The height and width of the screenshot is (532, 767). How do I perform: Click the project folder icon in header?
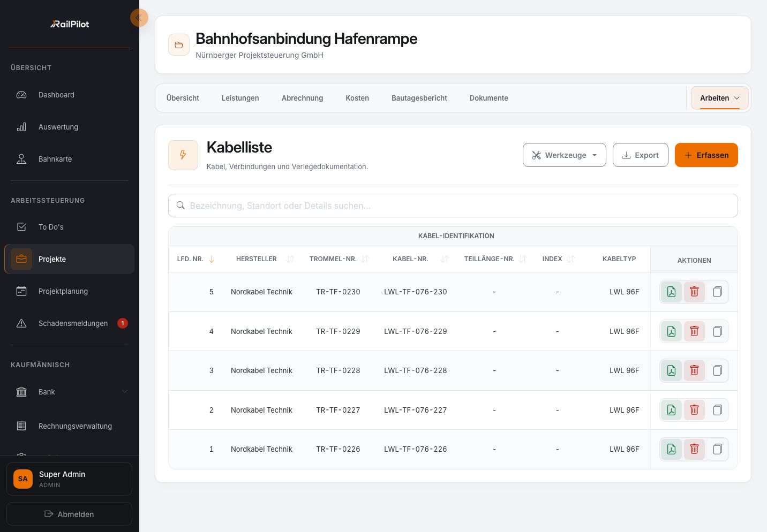click(179, 45)
